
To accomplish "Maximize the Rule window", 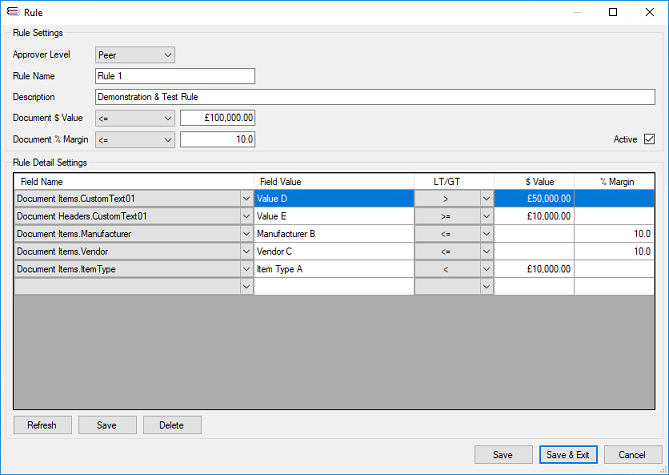I will click(x=613, y=12).
